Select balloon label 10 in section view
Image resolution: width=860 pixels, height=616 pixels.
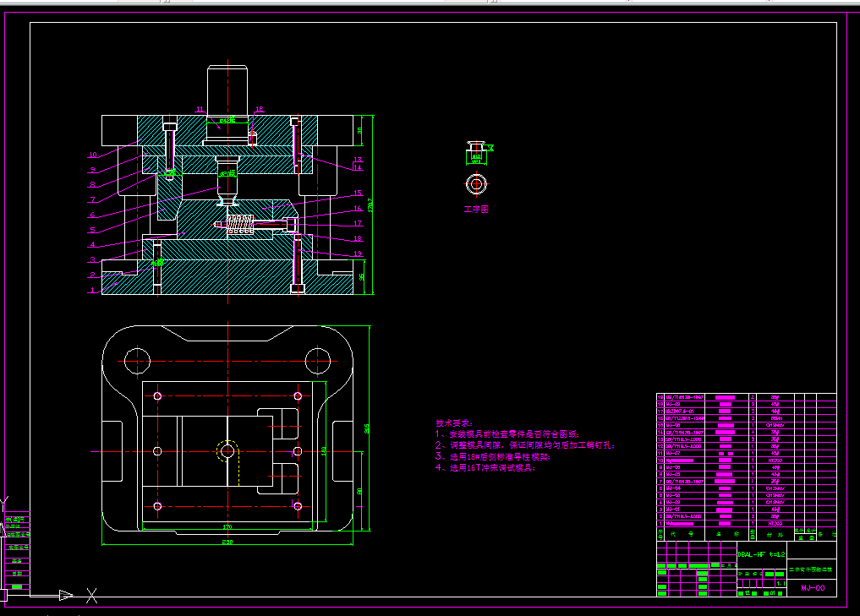93,155
